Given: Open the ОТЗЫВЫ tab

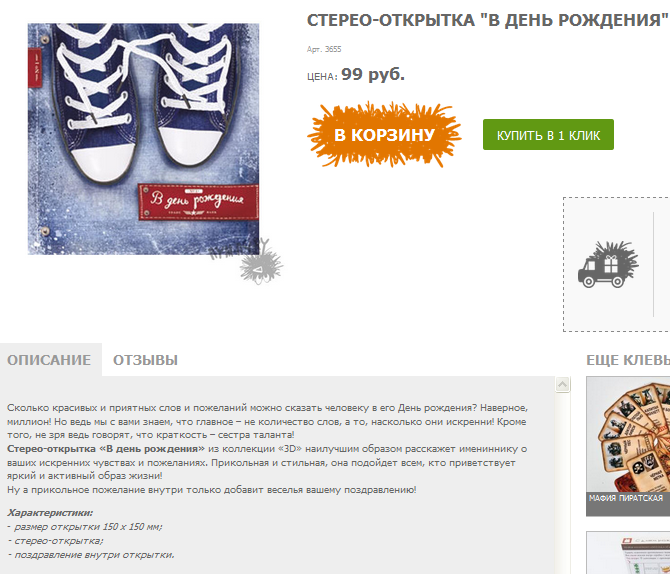Looking at the screenshot, I should point(145,360).
